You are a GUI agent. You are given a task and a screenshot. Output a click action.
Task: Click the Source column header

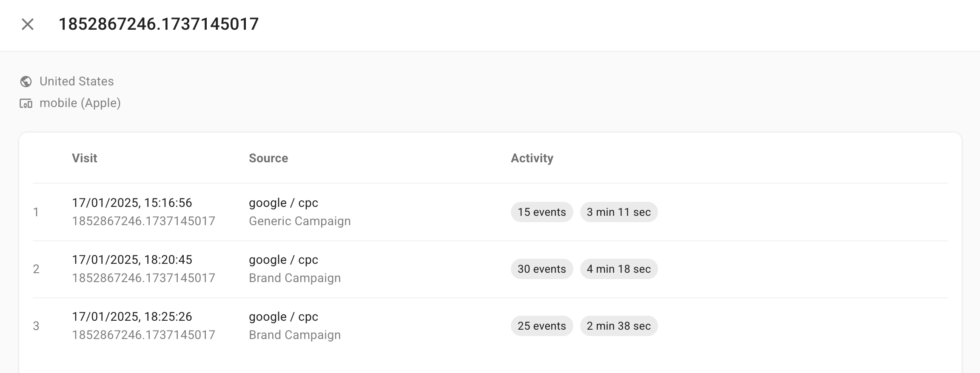[x=268, y=158]
